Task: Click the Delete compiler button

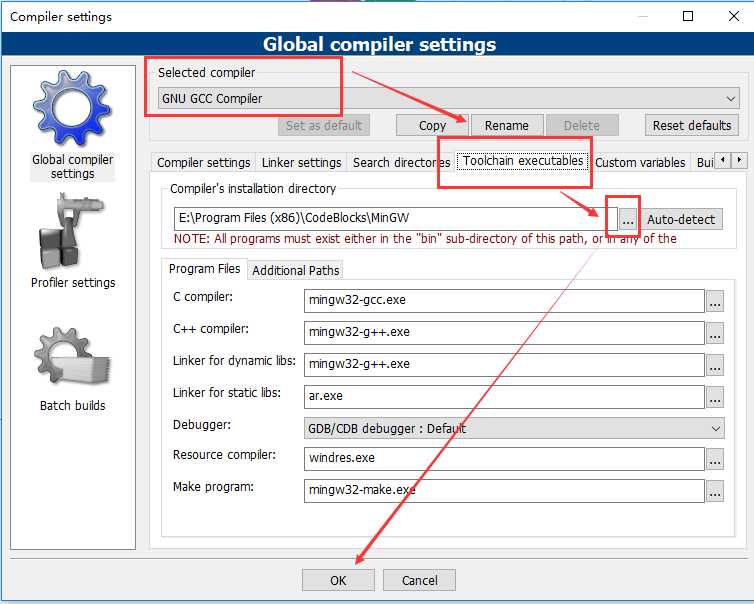Action: 581,126
